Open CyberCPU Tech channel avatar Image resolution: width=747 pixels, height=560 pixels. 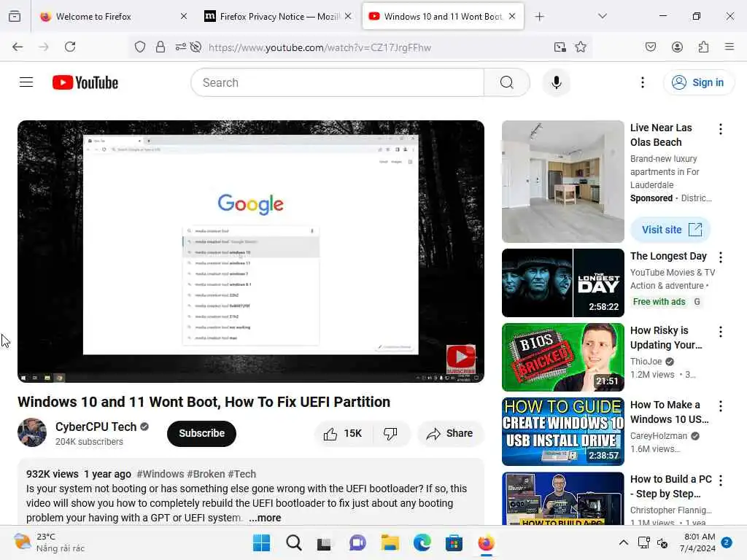coord(32,432)
